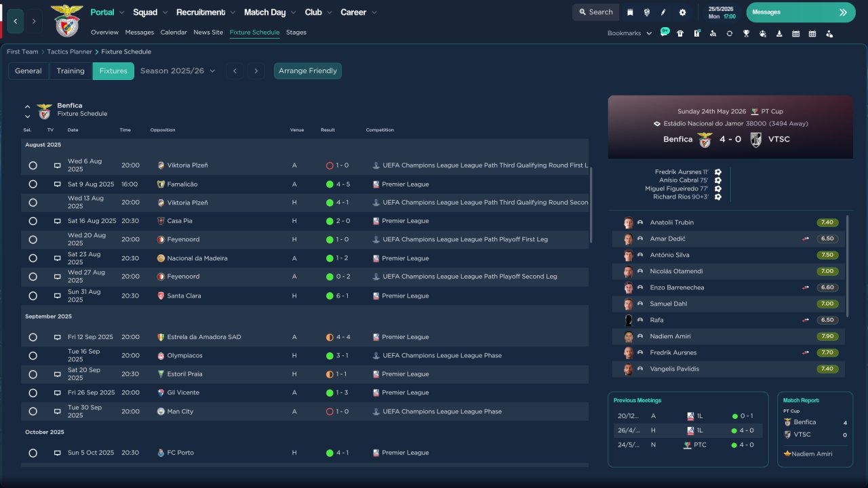Go forward with the right arrow navigation button
The width and height of the screenshot is (868, 488).
[34, 21]
